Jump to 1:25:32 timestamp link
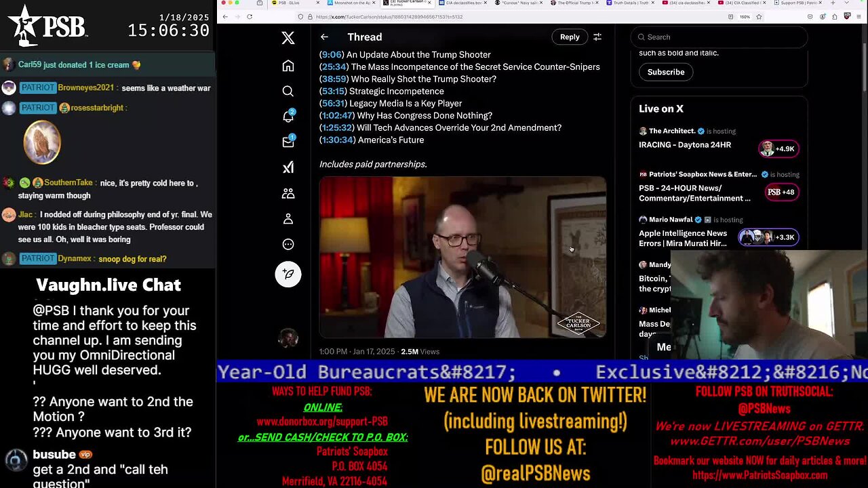This screenshot has width=868, height=488. (x=337, y=127)
